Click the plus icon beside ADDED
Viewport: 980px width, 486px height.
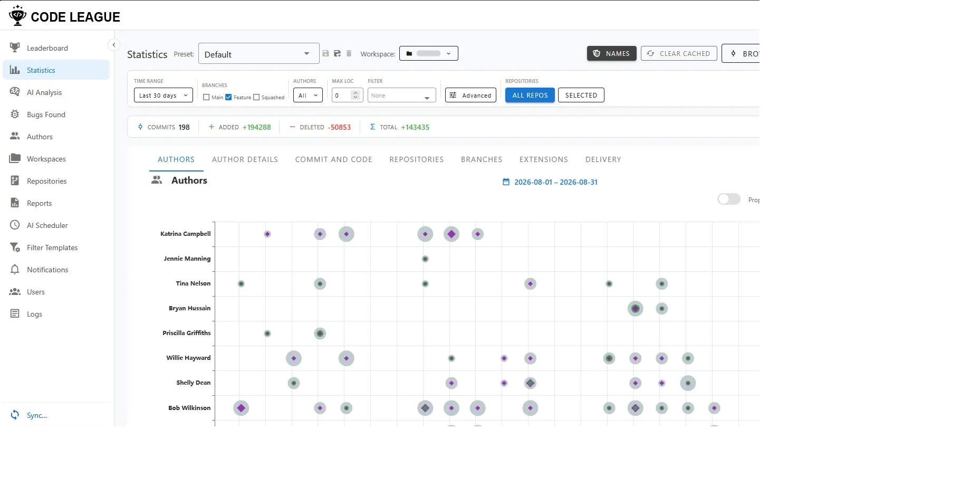click(211, 127)
